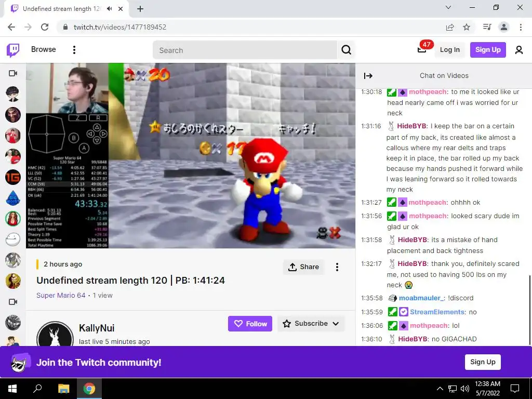Open Chrome's three-dot menu
532x399 pixels.
pyautogui.click(x=521, y=27)
